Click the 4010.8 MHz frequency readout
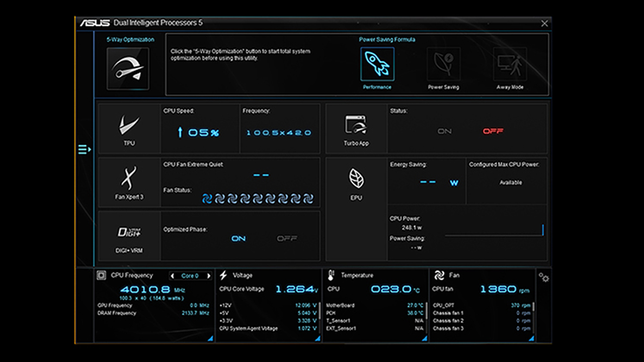The width and height of the screenshot is (644, 362). (x=153, y=290)
